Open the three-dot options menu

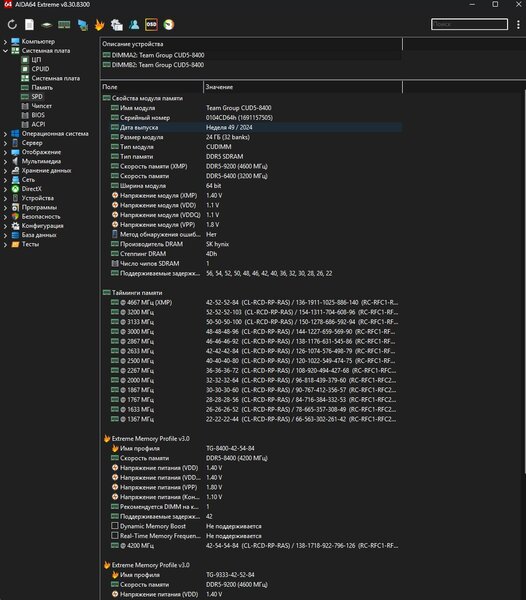[x=518, y=24]
